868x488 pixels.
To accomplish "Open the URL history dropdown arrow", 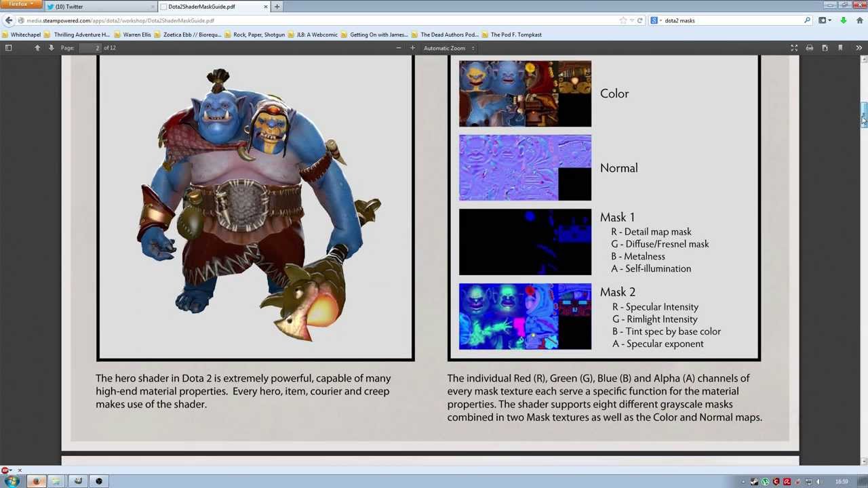I will (631, 20).
